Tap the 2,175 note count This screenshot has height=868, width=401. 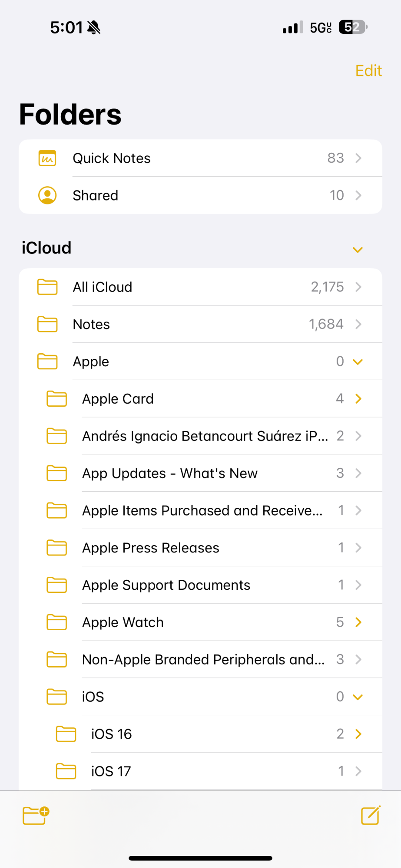coord(327,287)
